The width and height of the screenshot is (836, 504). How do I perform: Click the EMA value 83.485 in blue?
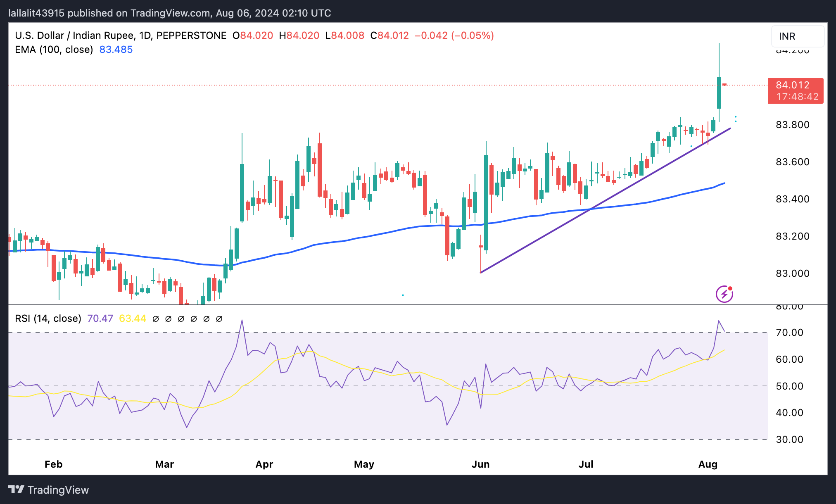point(116,50)
